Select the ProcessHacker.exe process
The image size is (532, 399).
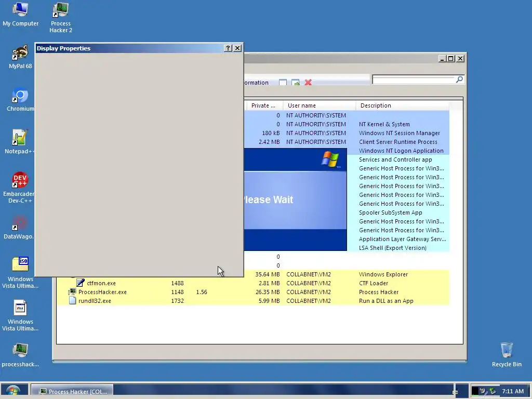pos(253,292)
